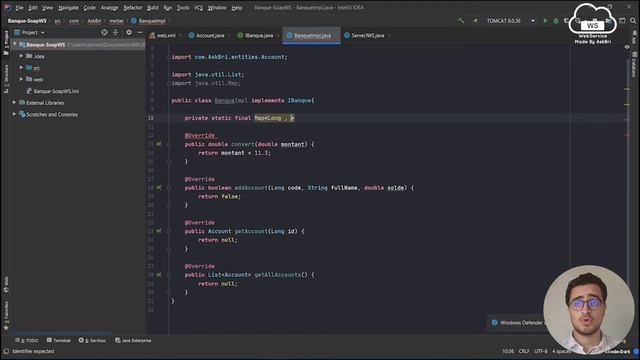
Task: Expand the src folder
Action: point(21,67)
